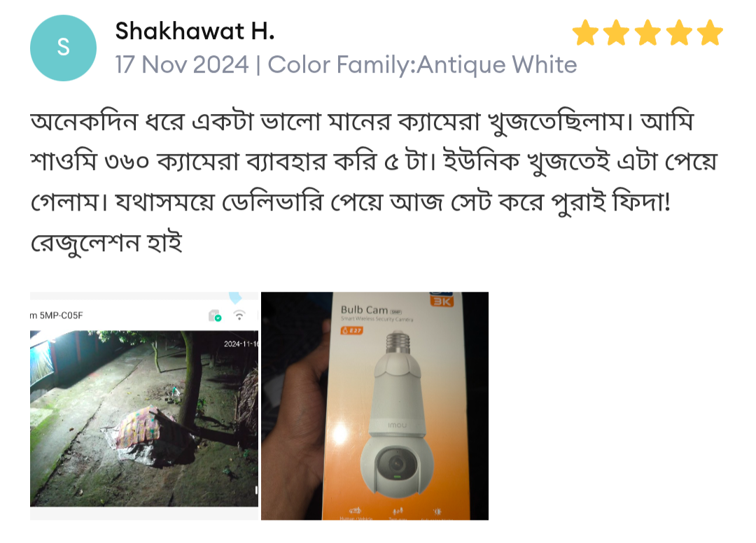Click the orange E27 socket badge
The width and height of the screenshot is (756, 543).
(x=351, y=330)
